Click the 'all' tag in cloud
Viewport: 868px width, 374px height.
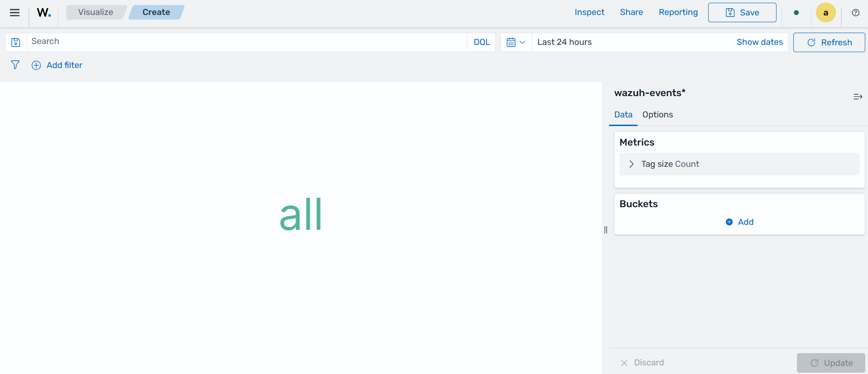click(301, 214)
